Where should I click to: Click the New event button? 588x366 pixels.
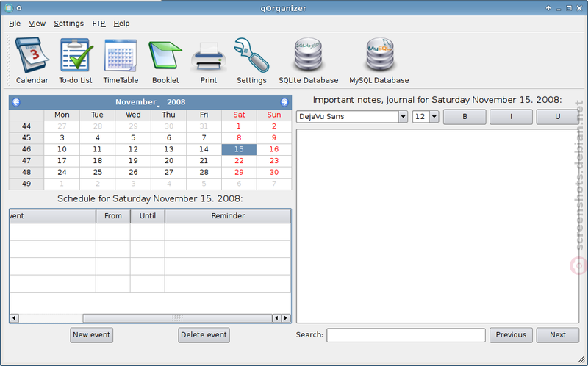pos(91,335)
